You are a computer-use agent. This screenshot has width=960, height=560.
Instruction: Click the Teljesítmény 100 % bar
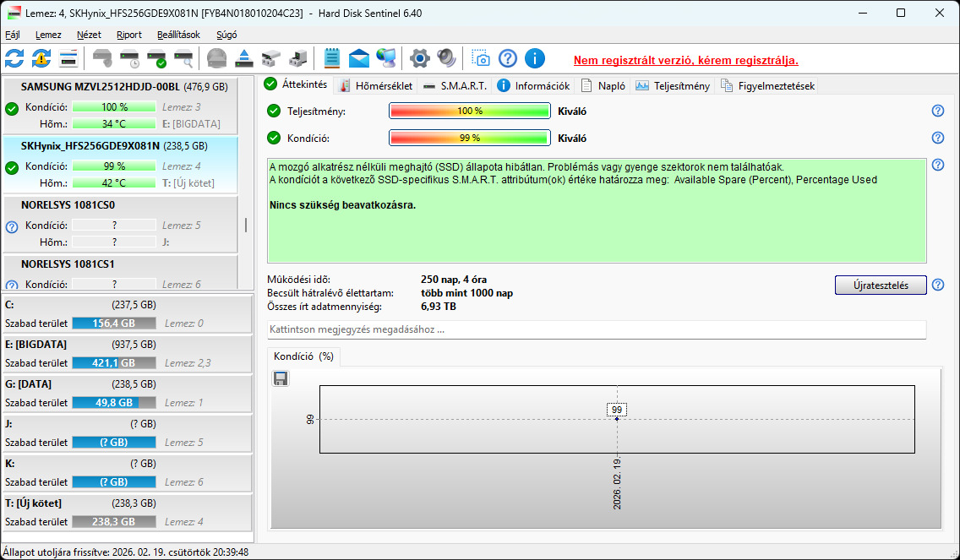pyautogui.click(x=470, y=111)
